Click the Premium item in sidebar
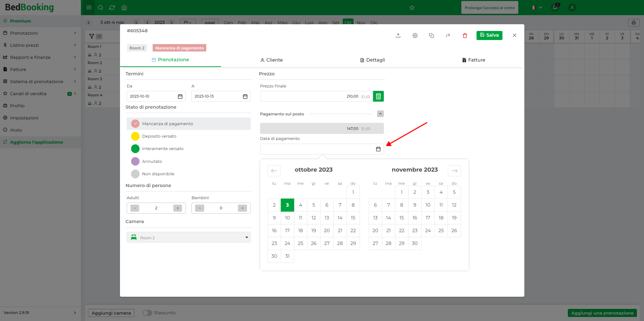 40,21
